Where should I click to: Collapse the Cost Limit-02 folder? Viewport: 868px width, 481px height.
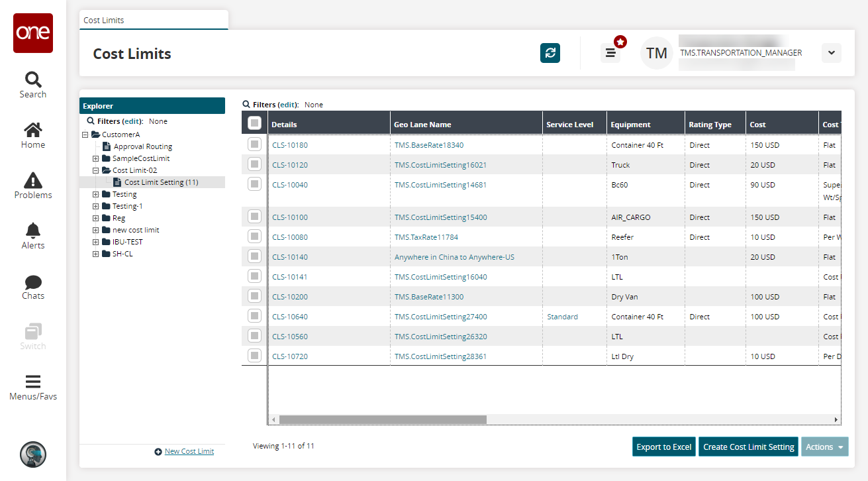click(x=96, y=170)
